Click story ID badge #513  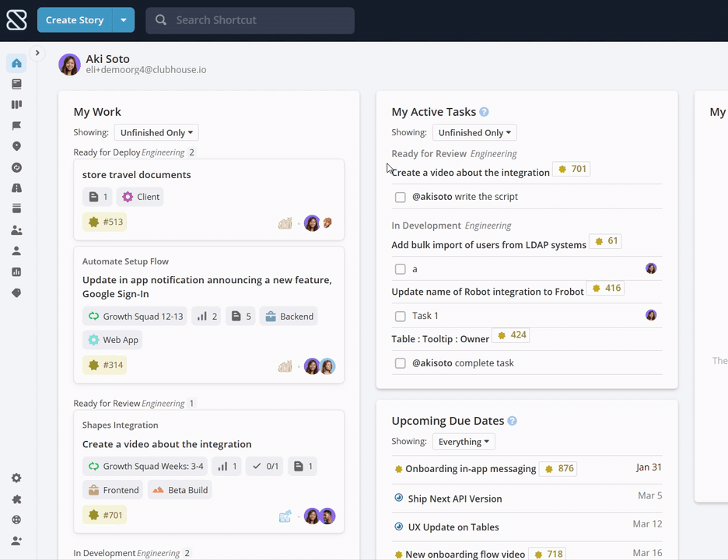point(105,222)
